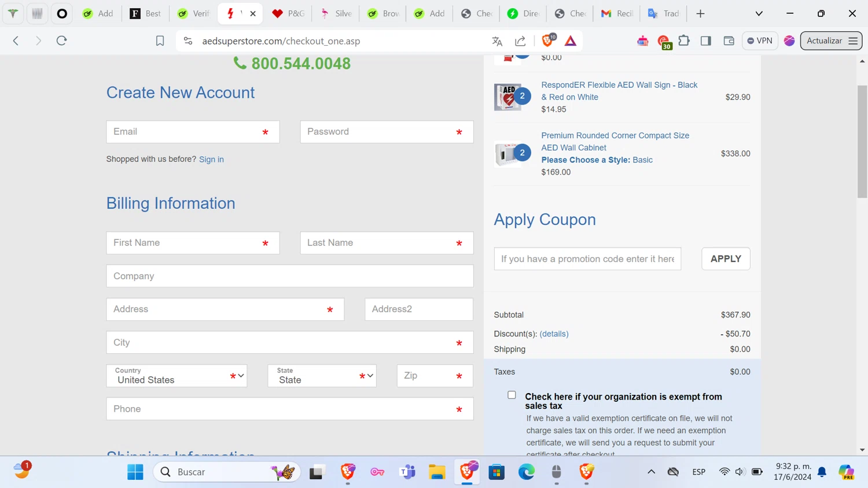Open Microsoft Store from taskbar
This screenshot has width=868, height=488.
click(x=496, y=472)
